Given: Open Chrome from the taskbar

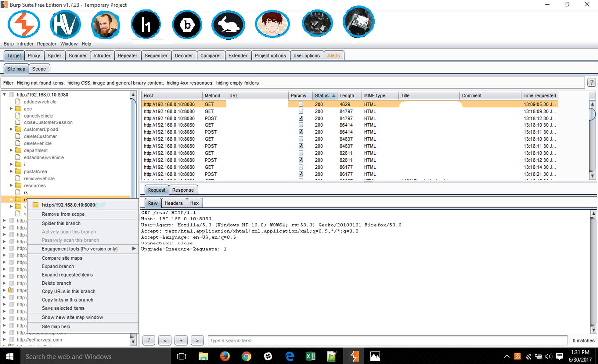Looking at the screenshot, I should coord(246,356).
